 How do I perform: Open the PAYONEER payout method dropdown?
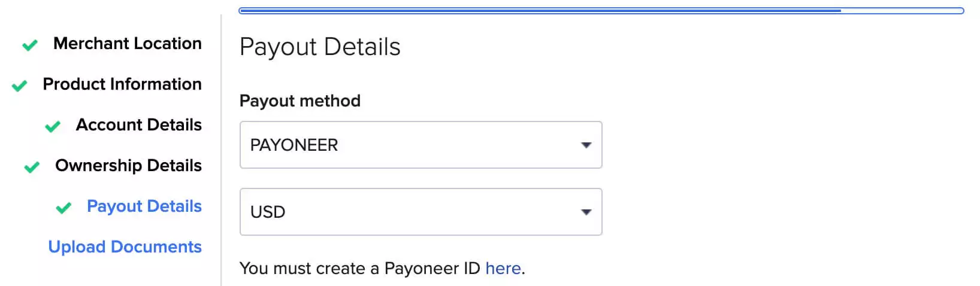(x=421, y=145)
